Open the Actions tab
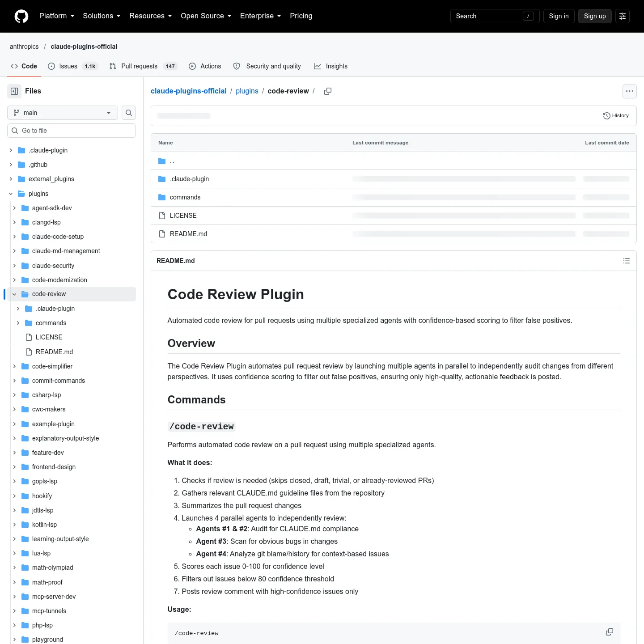 point(205,66)
